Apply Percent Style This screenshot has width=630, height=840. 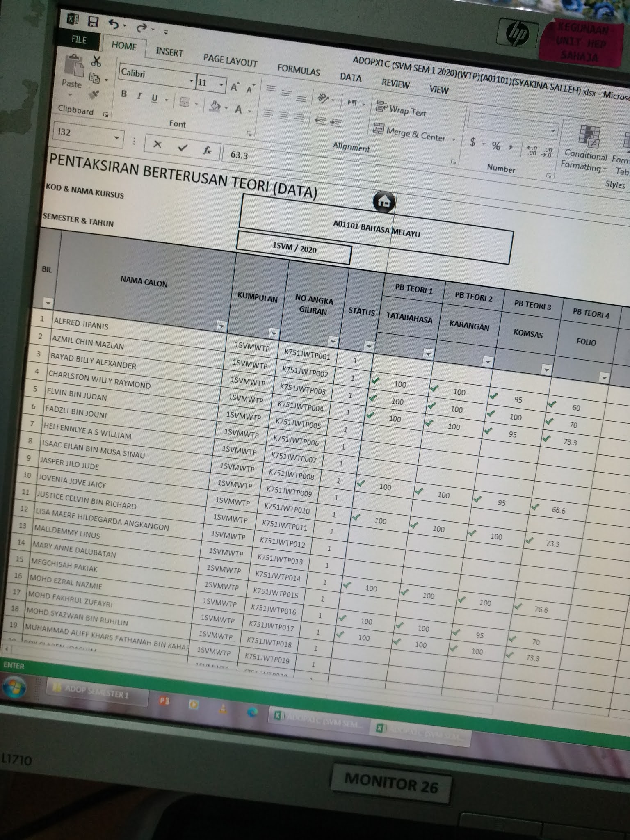coord(496,146)
